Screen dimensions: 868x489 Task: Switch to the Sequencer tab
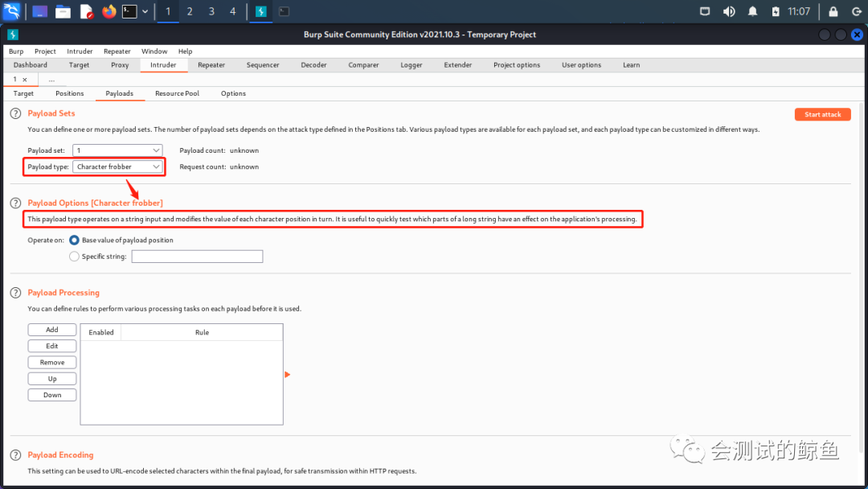click(x=263, y=65)
